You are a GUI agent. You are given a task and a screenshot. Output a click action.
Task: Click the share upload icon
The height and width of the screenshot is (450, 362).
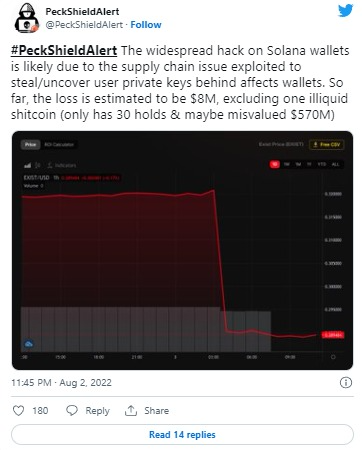131,410
